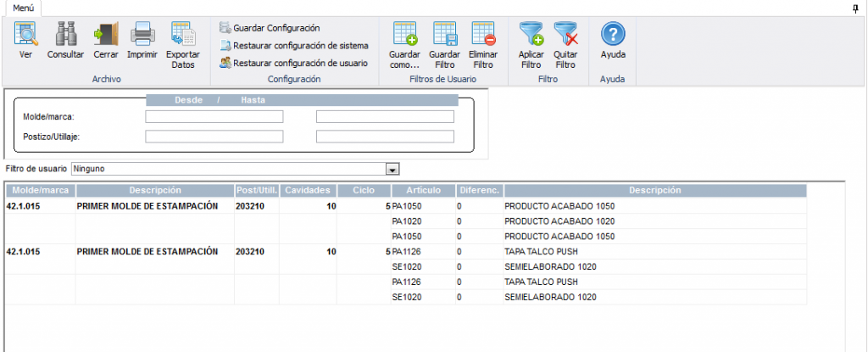Screen dimensions: 868x352
Task: Click Postizo/Utillaje Hasta input field
Action: tap(385, 137)
